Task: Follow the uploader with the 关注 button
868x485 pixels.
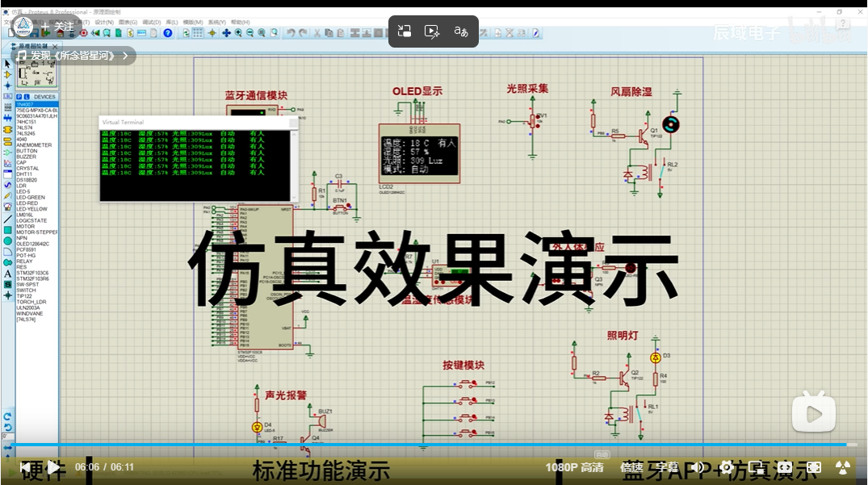Action: pos(58,27)
